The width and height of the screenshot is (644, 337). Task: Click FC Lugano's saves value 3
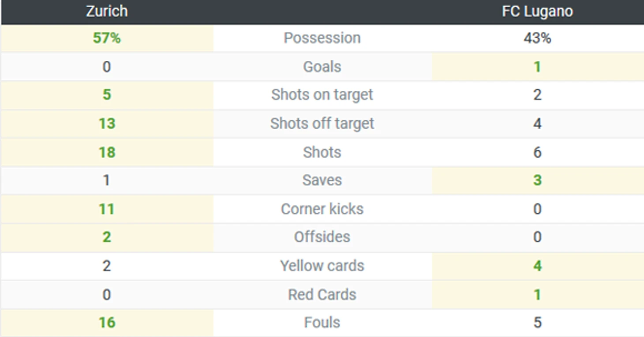[537, 180]
